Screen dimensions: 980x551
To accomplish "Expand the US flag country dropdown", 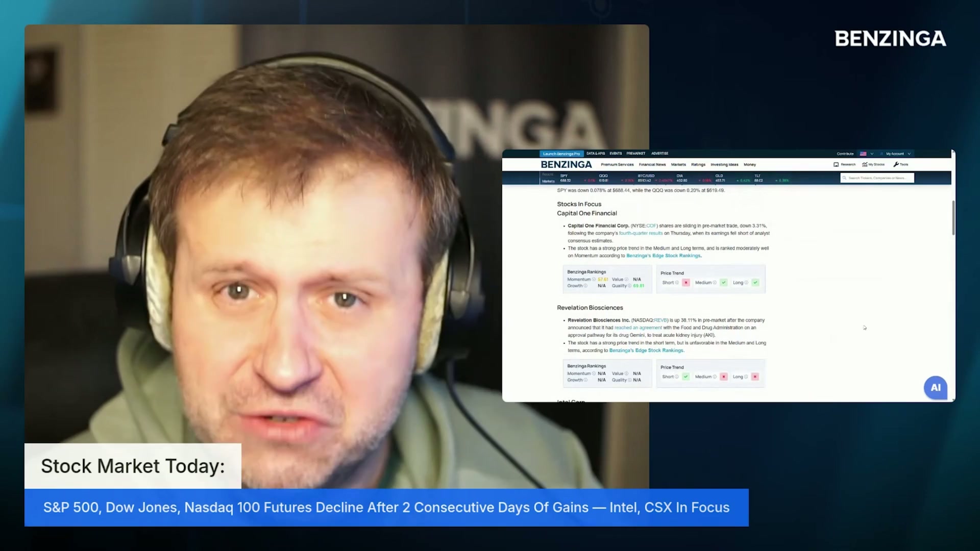I will pos(867,154).
